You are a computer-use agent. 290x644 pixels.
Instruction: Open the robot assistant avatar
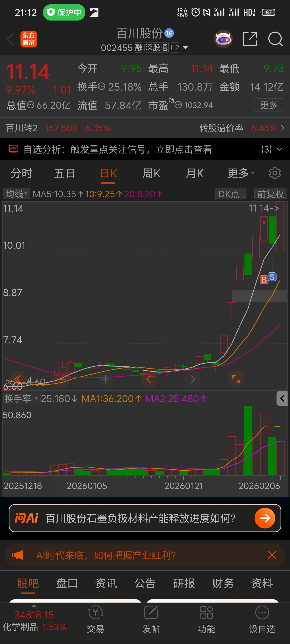(x=223, y=39)
